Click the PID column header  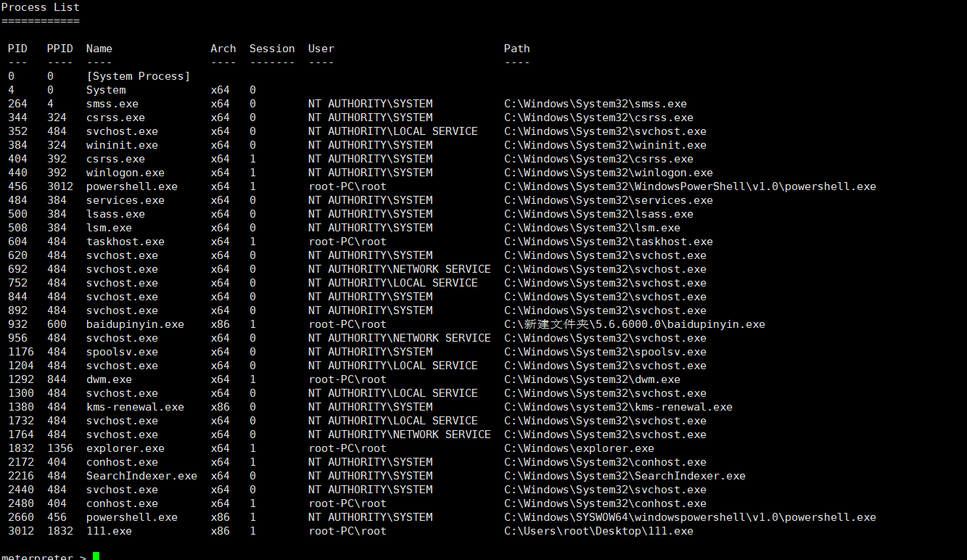(x=17, y=49)
